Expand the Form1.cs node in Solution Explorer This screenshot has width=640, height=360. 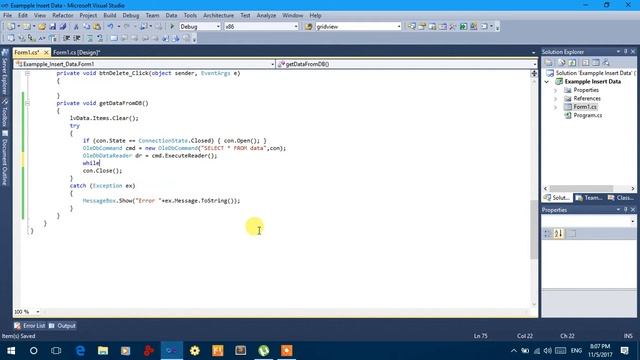(556, 107)
